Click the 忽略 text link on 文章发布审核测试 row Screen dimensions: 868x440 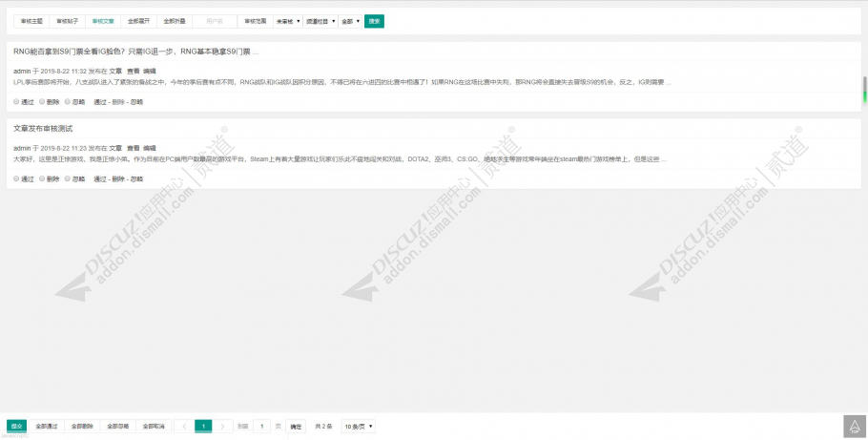point(136,179)
